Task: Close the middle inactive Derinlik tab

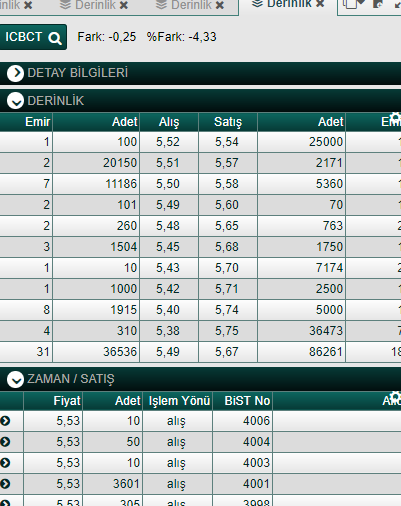Action: (x=124, y=5)
